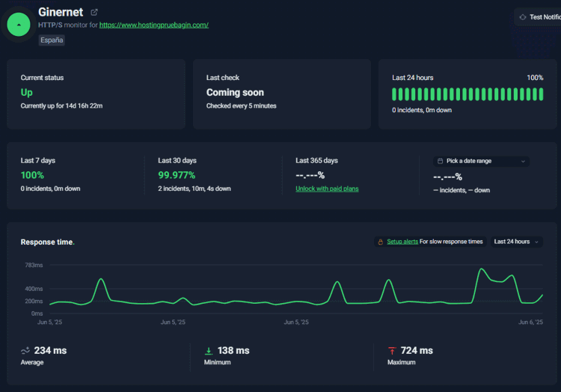Image resolution: width=561 pixels, height=392 pixels.
Task: Click the Current status label
Action: [42, 78]
